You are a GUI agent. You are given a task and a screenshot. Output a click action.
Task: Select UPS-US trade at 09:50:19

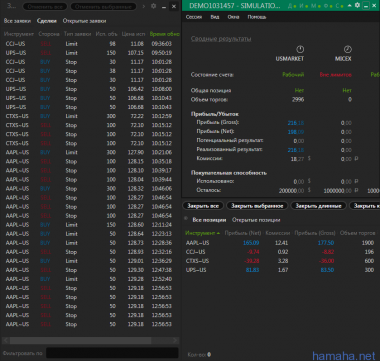click(90, 53)
